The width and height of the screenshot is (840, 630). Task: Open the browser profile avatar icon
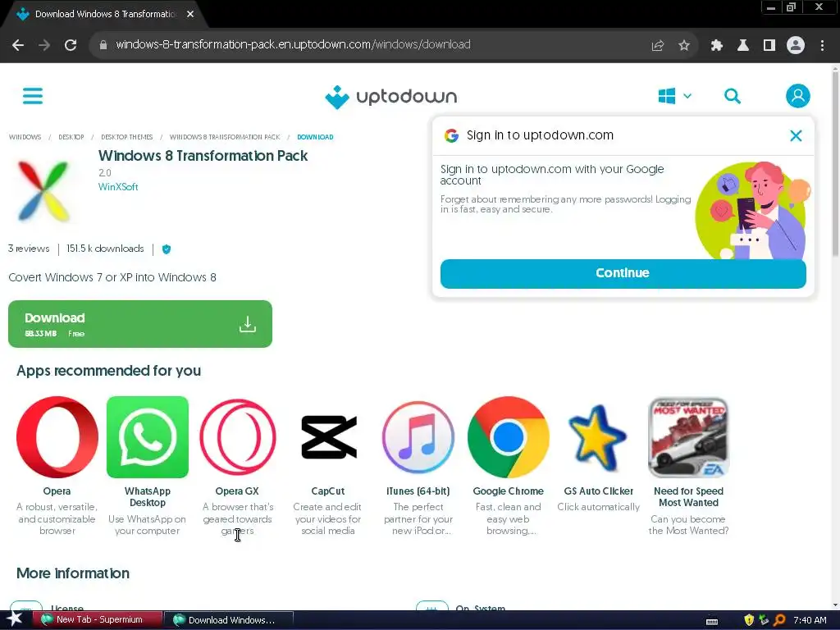click(x=796, y=46)
